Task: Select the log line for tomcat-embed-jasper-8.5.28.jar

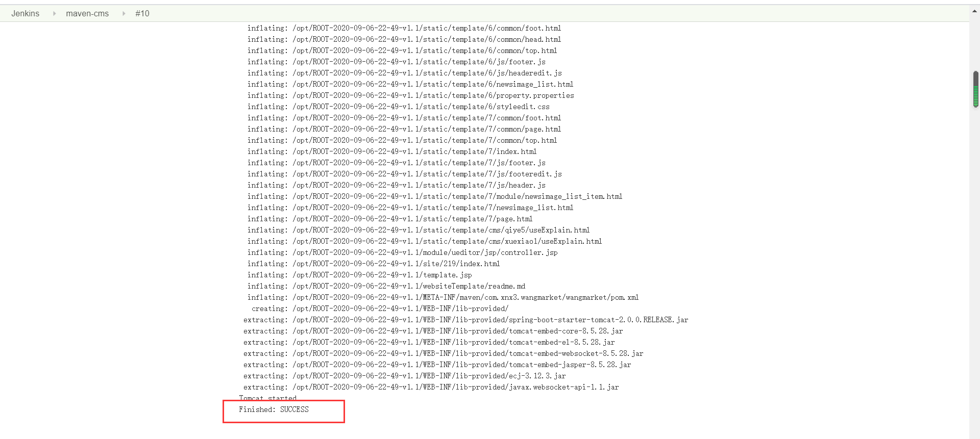Action: 437,365
